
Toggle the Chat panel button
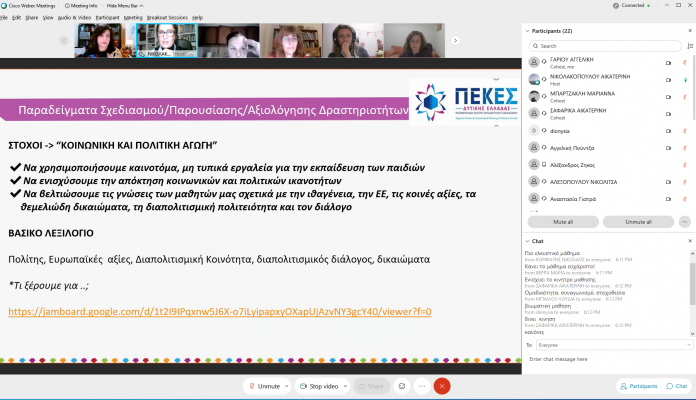(675, 386)
